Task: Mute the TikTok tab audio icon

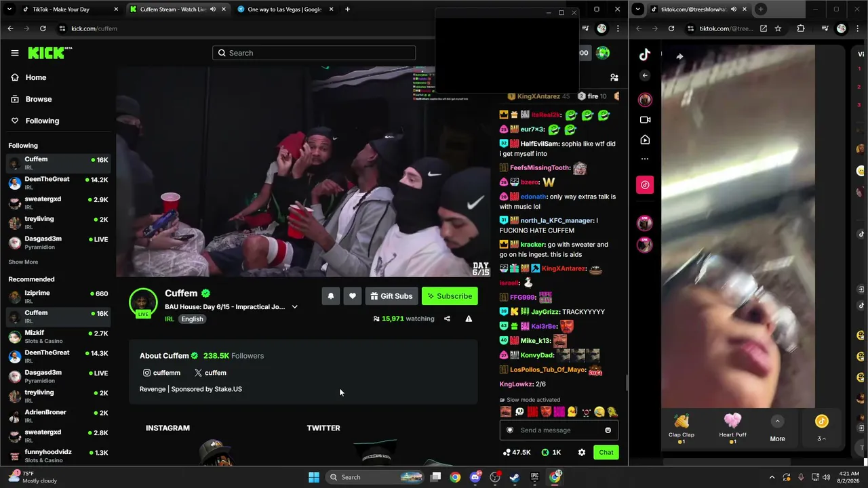Action: tap(733, 9)
